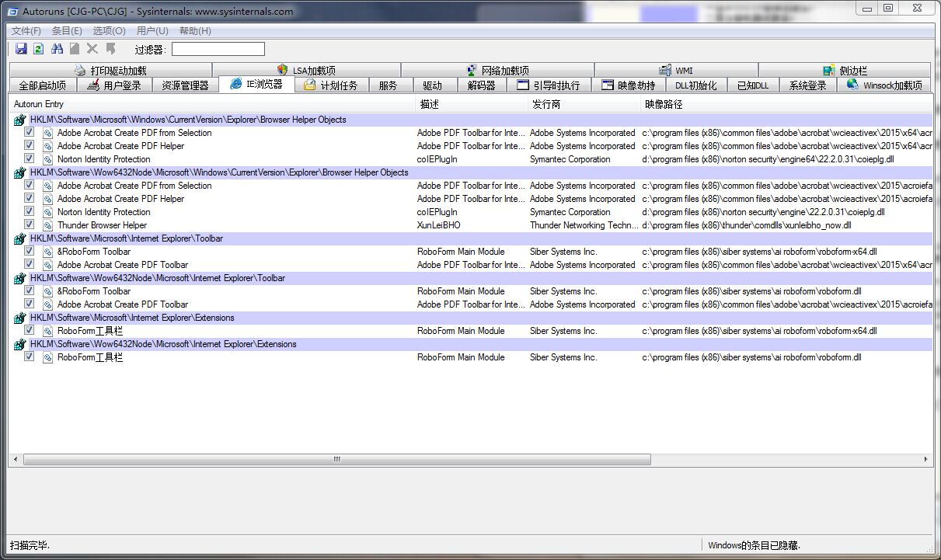Select the Winsock加载项 tab

tap(884, 85)
